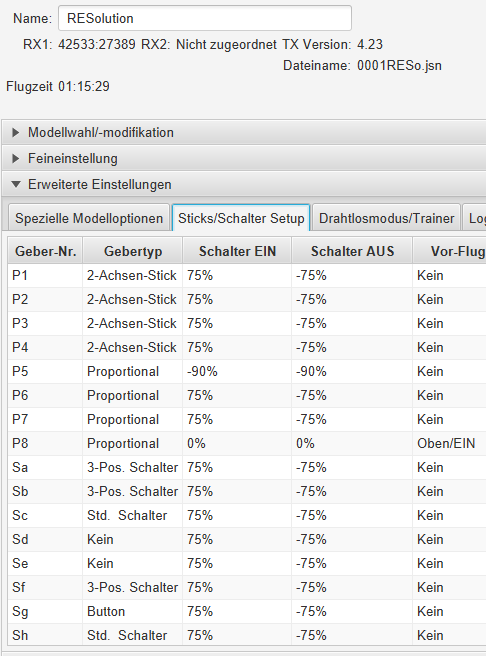
Task: Click the Sa row label cell
Action: 45,467
